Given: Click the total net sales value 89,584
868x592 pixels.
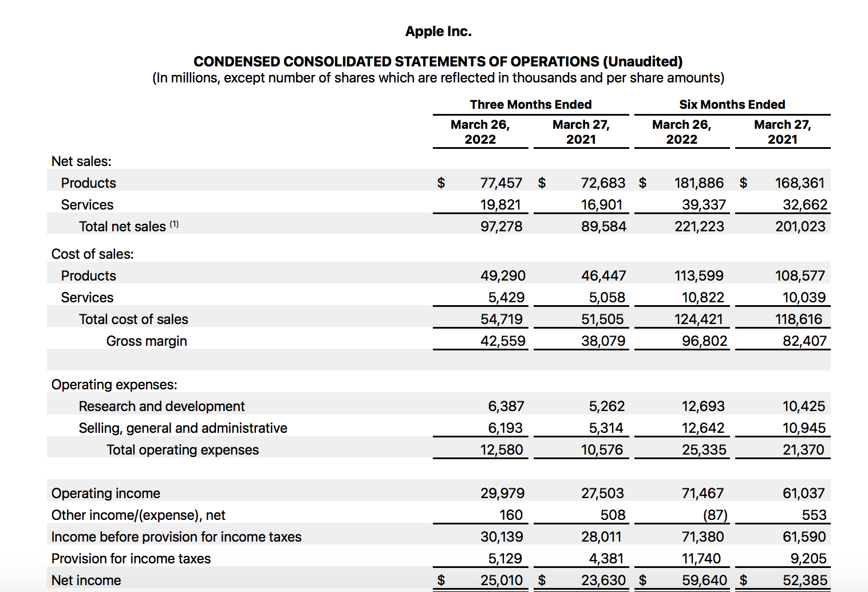Looking at the screenshot, I should [603, 227].
